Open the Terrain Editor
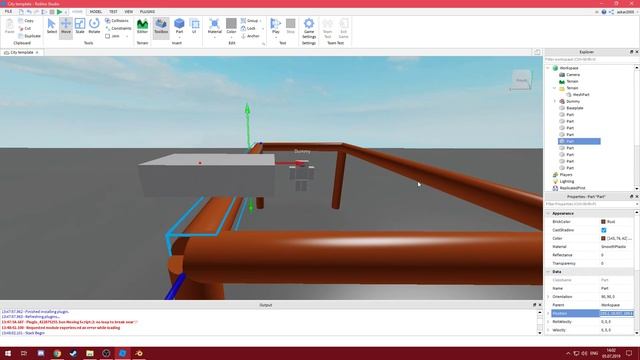640x360 pixels. tap(142, 26)
